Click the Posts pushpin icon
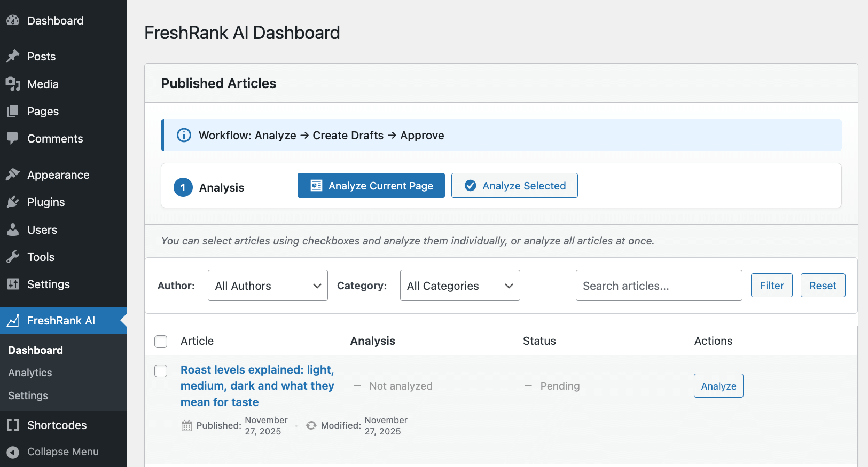The image size is (868, 467). coord(13,57)
